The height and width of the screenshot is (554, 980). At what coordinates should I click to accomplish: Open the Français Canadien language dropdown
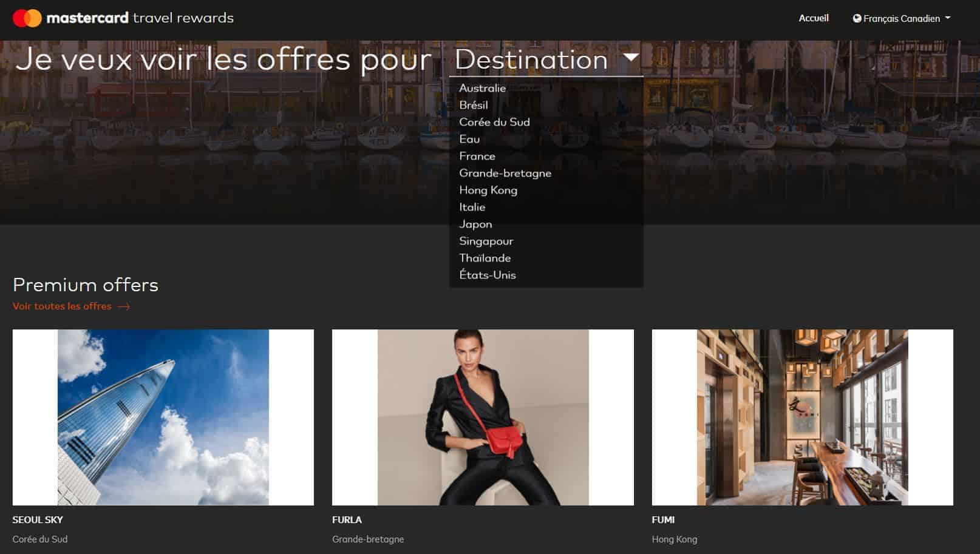coord(902,18)
